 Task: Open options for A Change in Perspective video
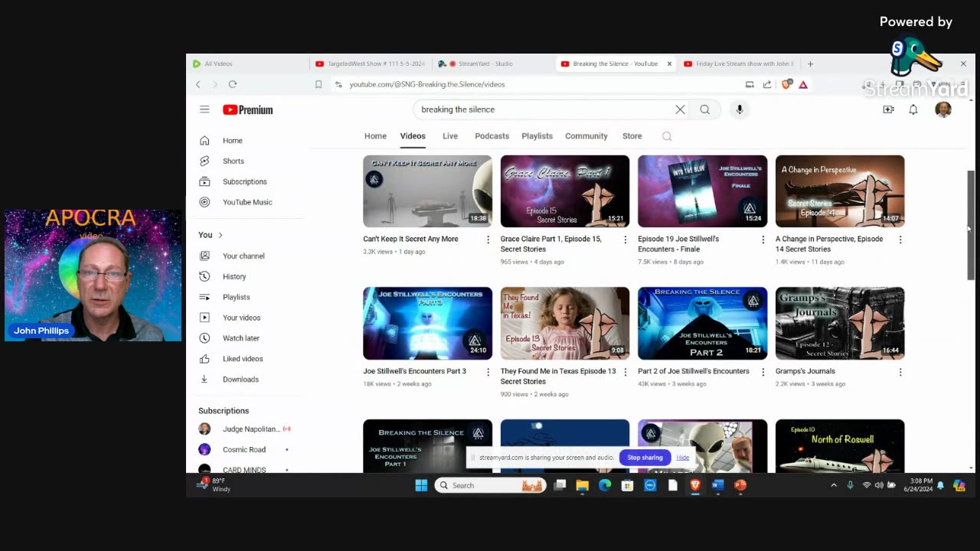(x=900, y=240)
